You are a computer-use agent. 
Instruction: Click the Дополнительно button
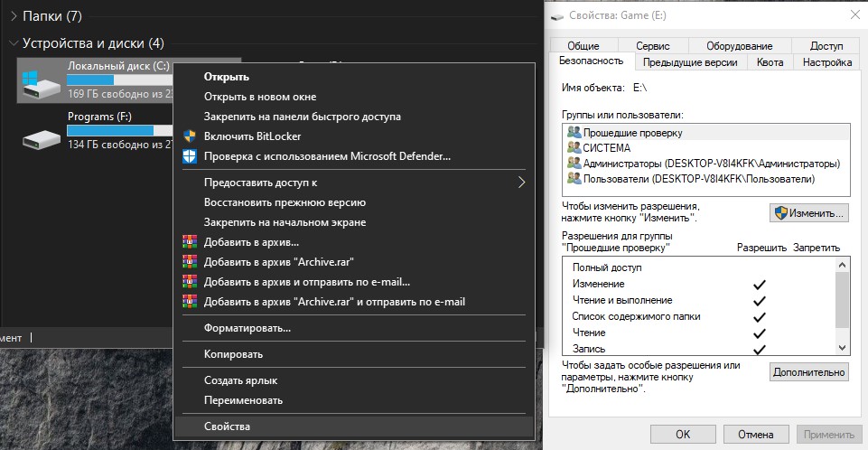(808, 372)
